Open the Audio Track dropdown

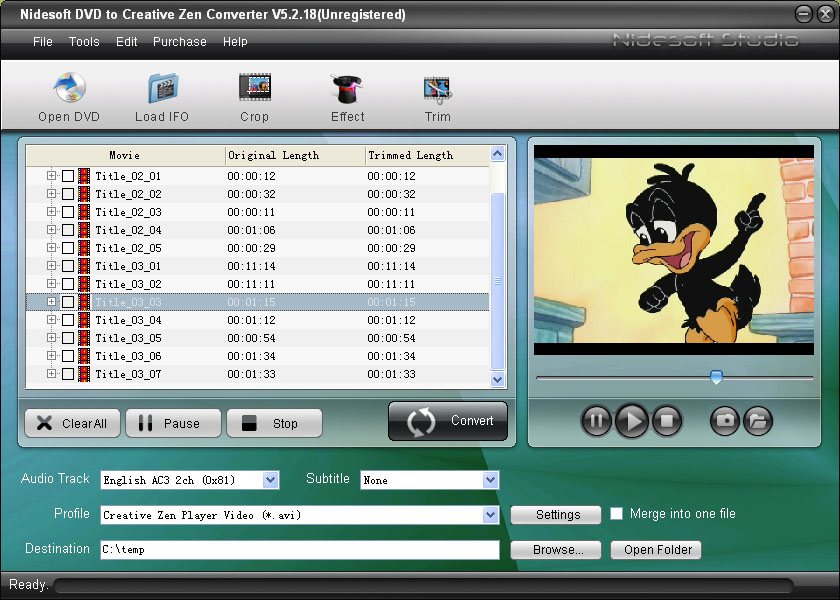(x=271, y=480)
